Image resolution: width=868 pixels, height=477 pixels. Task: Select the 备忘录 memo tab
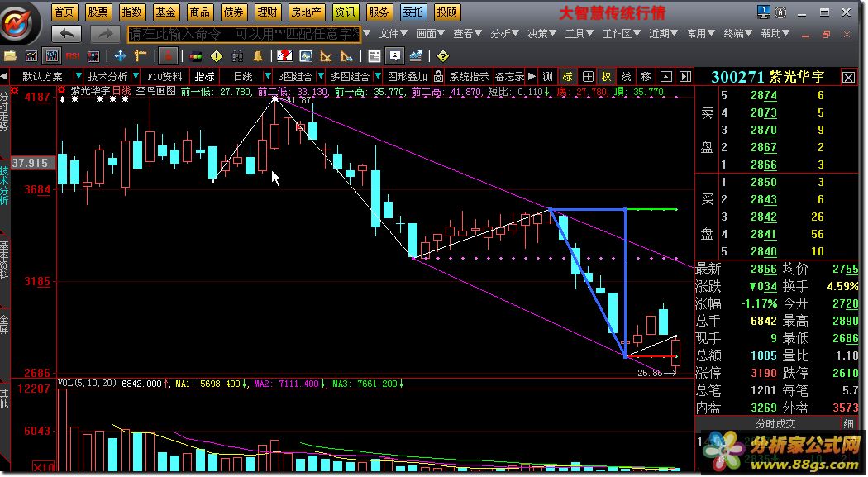[x=509, y=76]
